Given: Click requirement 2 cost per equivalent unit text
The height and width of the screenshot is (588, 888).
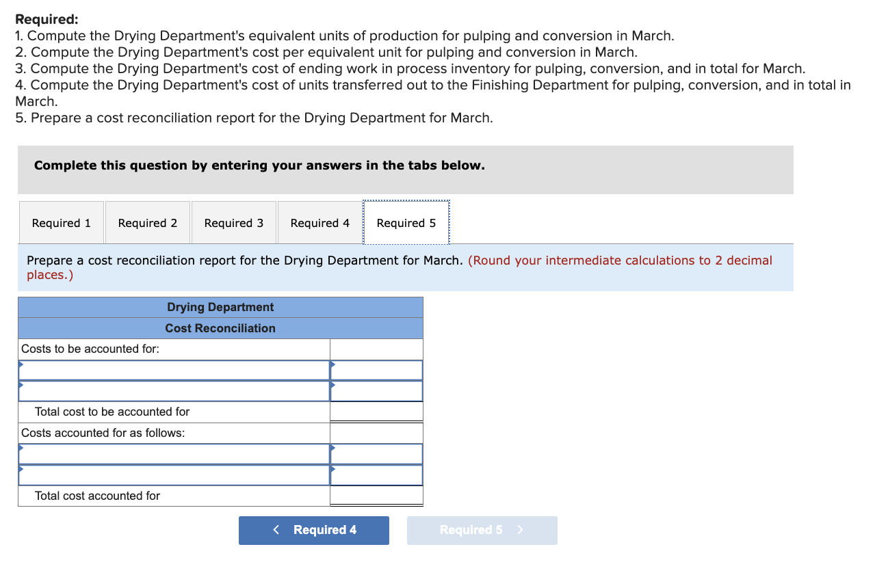Looking at the screenshot, I should [326, 52].
